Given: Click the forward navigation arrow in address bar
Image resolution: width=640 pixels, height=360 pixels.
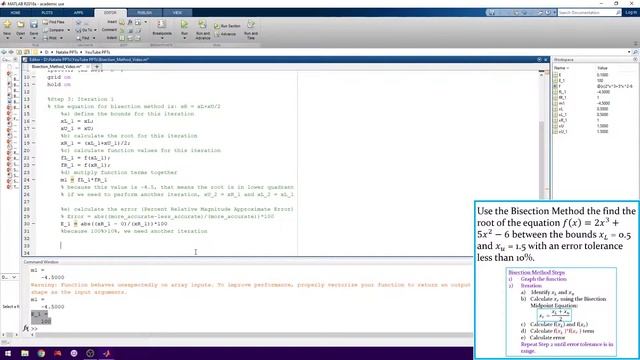Looking at the screenshot, I should tap(11, 52).
